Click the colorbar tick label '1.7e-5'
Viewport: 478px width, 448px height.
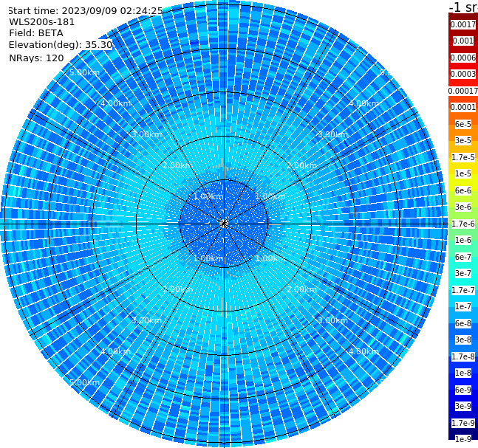pyautogui.click(x=463, y=157)
